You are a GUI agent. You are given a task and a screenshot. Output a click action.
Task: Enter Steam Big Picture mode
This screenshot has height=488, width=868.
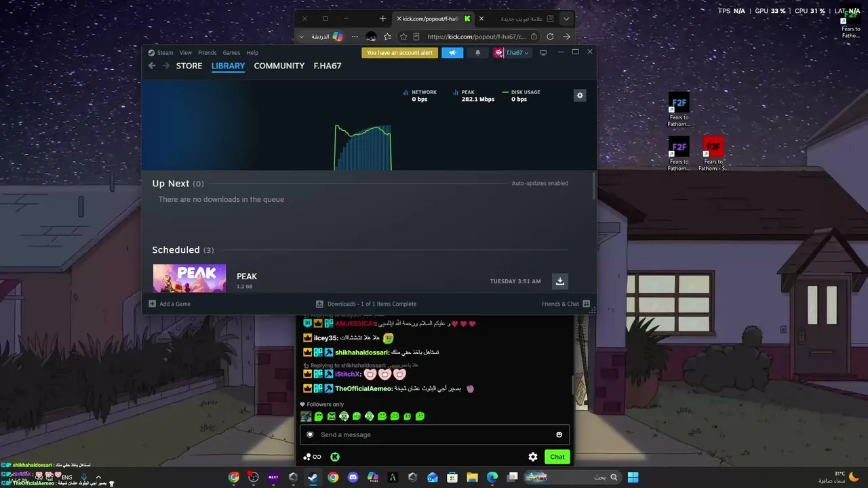[x=543, y=53]
